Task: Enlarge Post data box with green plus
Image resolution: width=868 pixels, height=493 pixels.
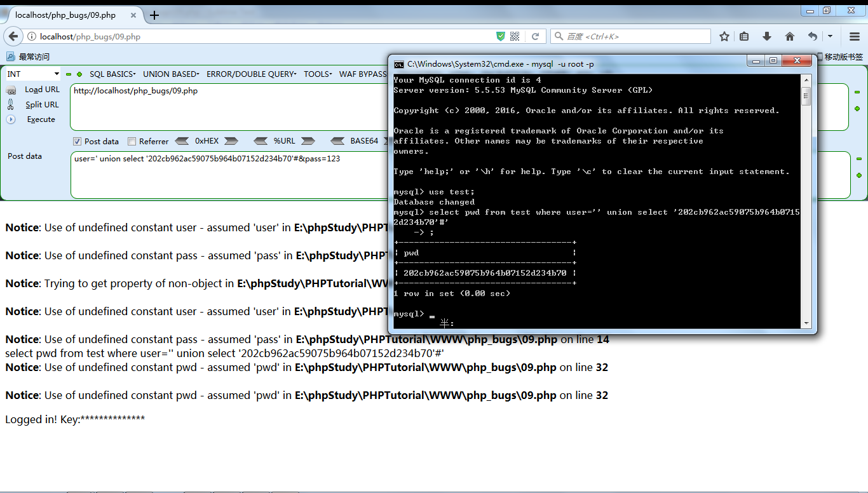Action: [859, 175]
